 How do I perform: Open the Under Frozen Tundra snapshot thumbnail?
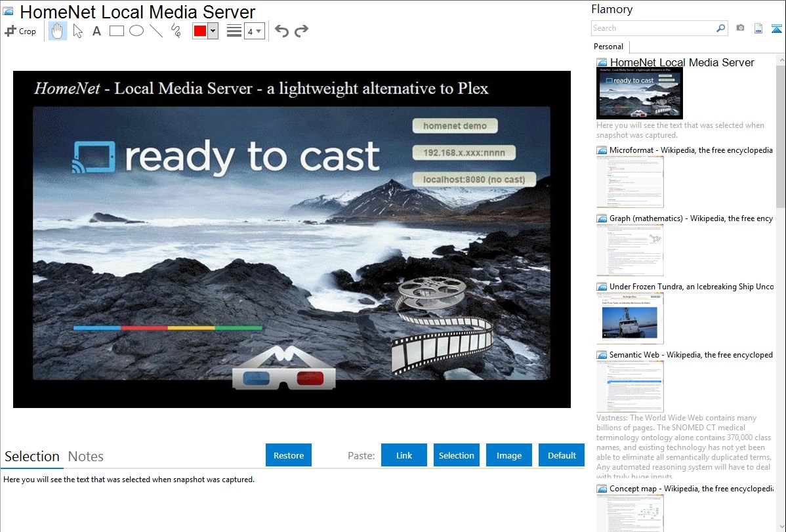(630, 318)
